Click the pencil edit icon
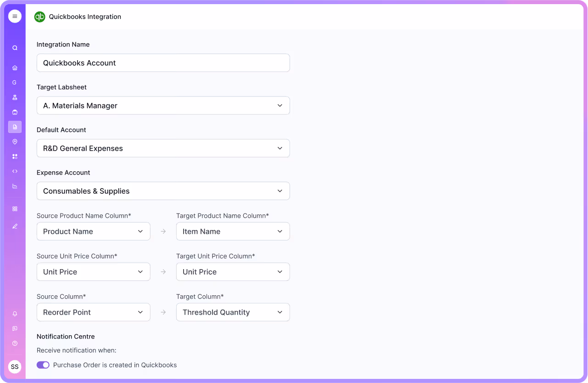588x383 pixels. coord(15,226)
